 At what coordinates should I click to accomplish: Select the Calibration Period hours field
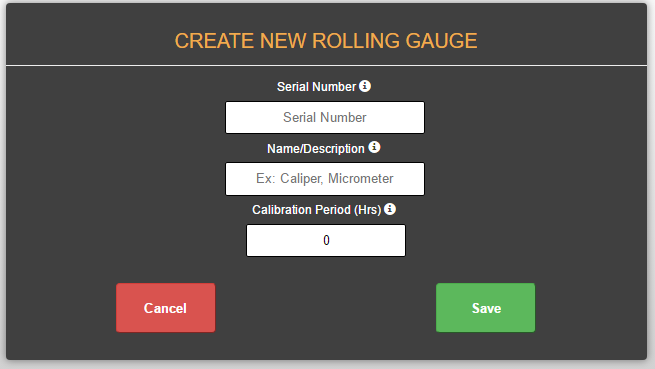coord(326,240)
